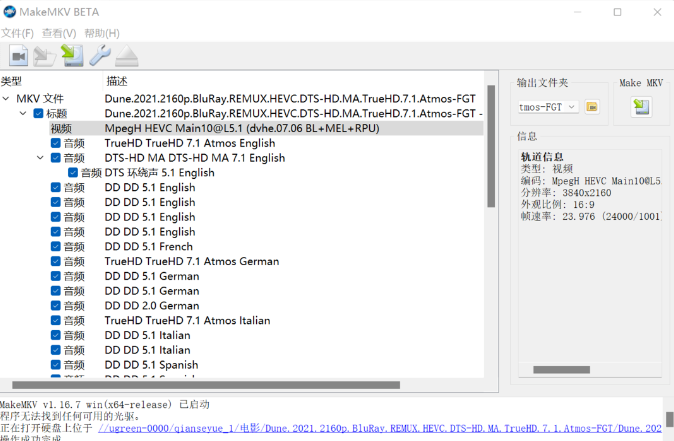Click the eject disc toolbar icon
Image resolution: width=674 pixels, height=441 pixels.
pos(126,56)
